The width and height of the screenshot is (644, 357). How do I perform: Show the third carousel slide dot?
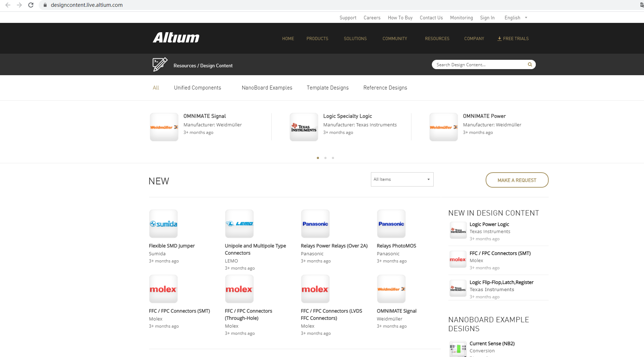(x=333, y=158)
